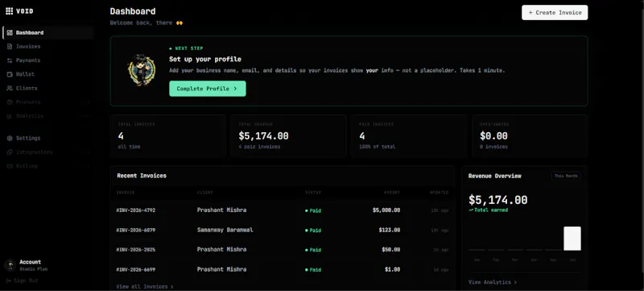Viewport: 644px width, 291px height.
Task: Select Clients label in the sidebar
Action: tap(27, 89)
